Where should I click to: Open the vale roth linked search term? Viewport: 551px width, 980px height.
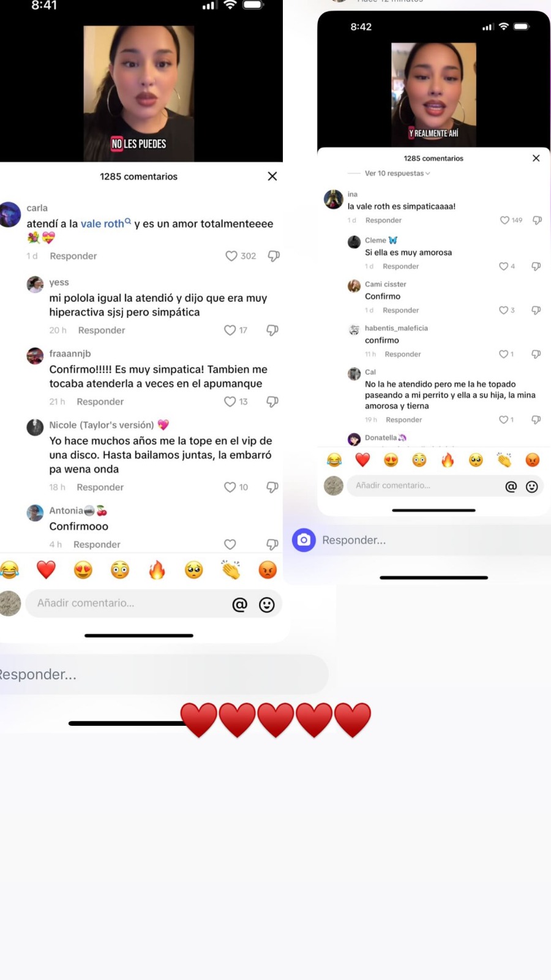[102, 224]
